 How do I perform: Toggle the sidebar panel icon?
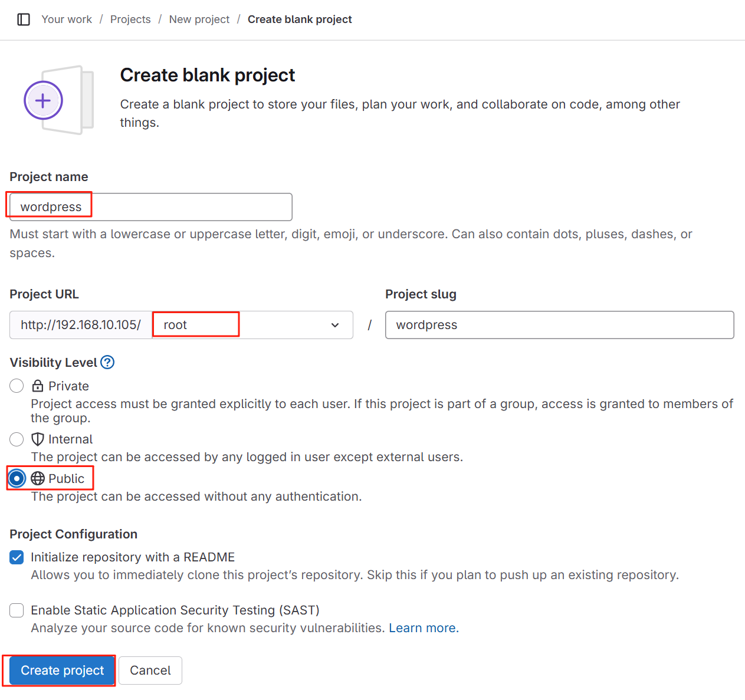pyautogui.click(x=24, y=19)
